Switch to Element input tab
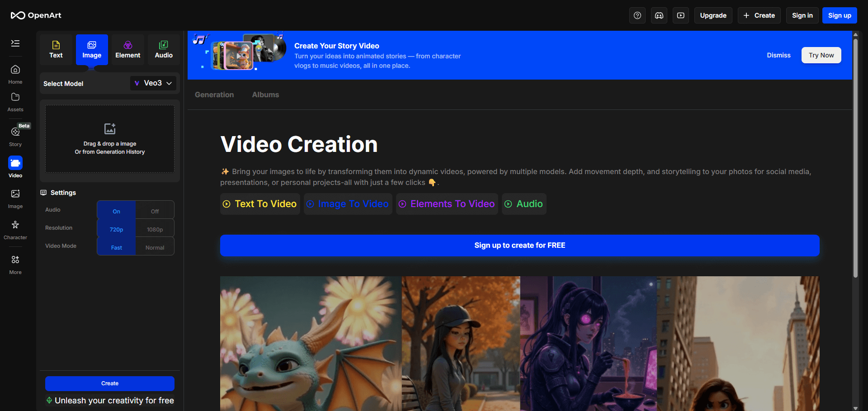 point(128,50)
